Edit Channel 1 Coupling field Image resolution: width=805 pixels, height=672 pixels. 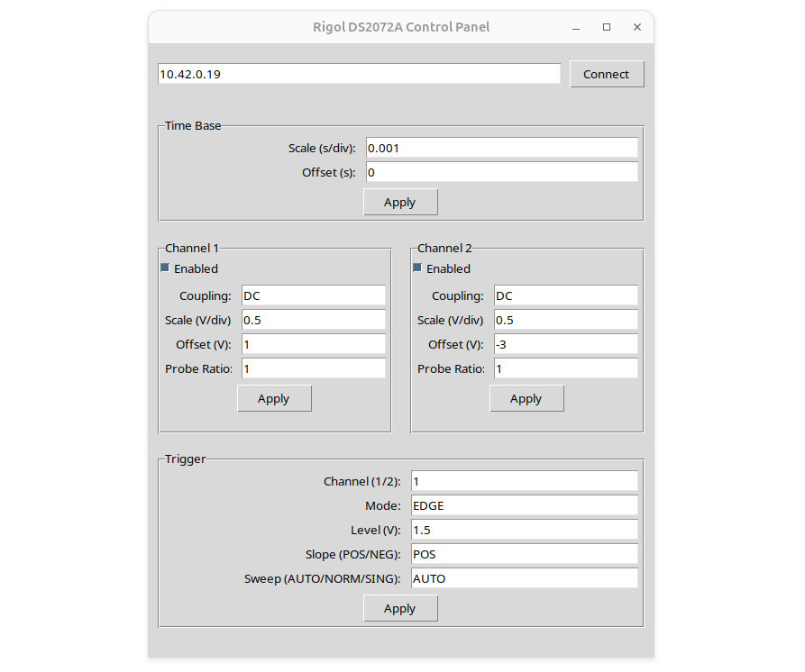click(313, 295)
